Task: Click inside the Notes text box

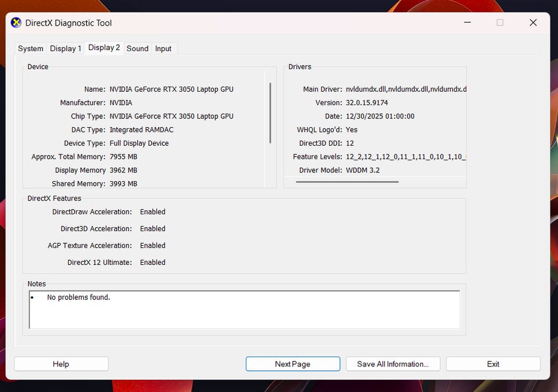Action: tap(245, 310)
